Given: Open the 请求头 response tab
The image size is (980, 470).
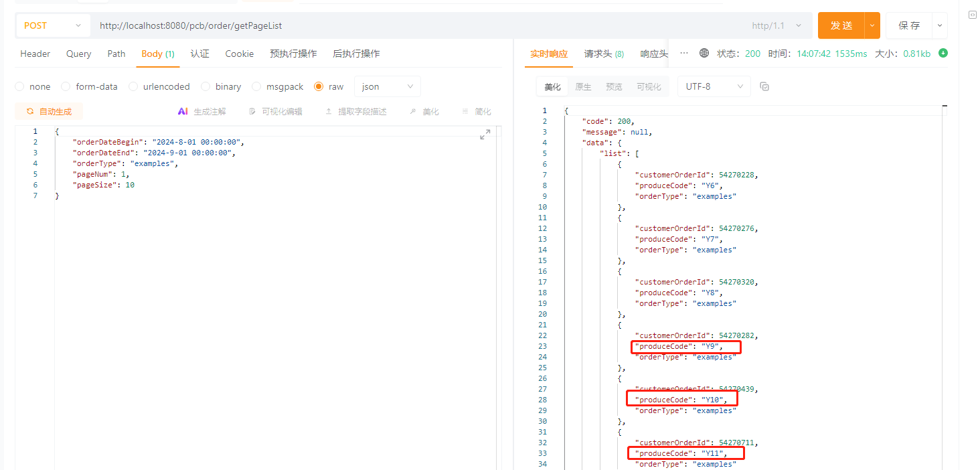Looking at the screenshot, I should click(x=603, y=54).
